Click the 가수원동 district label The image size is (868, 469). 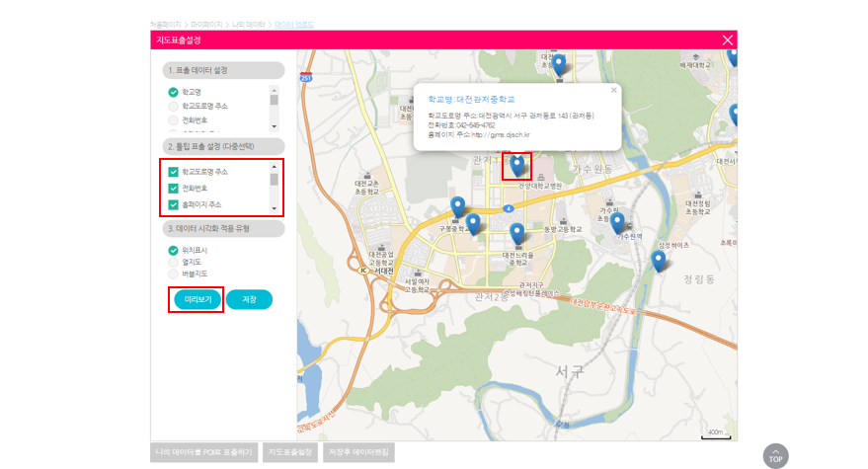592,170
